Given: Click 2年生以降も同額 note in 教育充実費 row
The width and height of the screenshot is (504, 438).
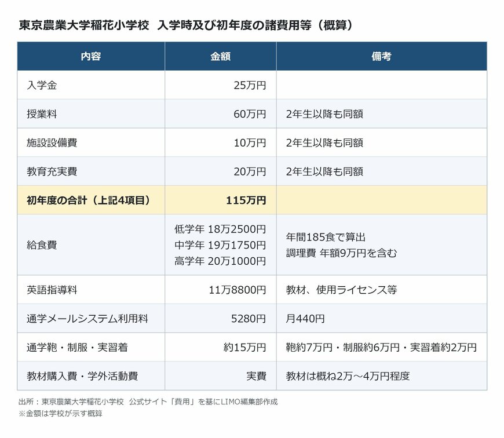Looking at the screenshot, I should click(324, 171).
